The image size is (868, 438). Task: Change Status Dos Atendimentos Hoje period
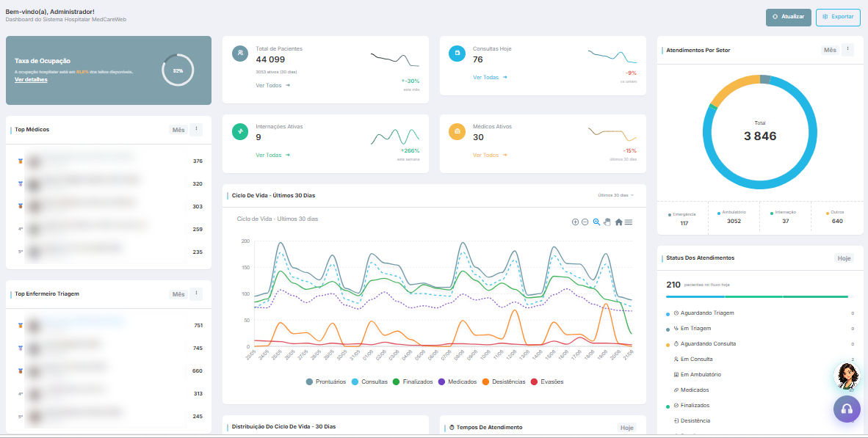pos(845,258)
